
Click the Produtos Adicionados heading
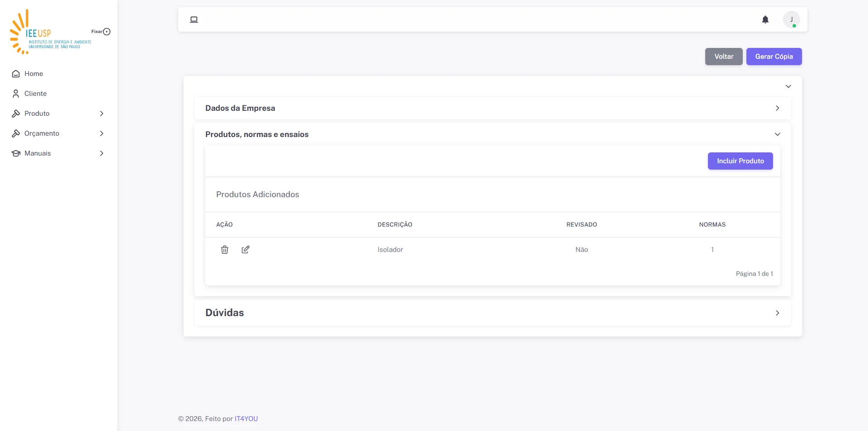pos(258,194)
